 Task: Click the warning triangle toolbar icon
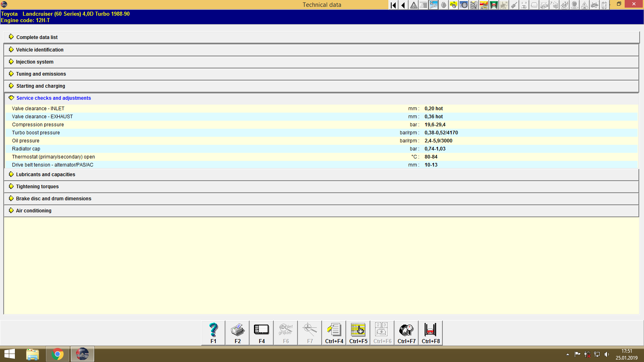(413, 5)
